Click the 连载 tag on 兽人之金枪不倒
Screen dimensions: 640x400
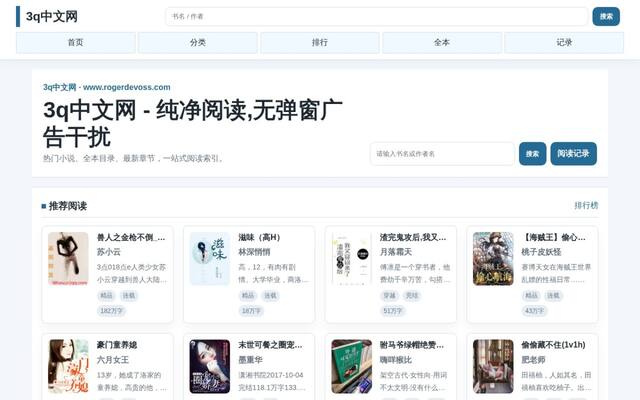click(x=129, y=296)
